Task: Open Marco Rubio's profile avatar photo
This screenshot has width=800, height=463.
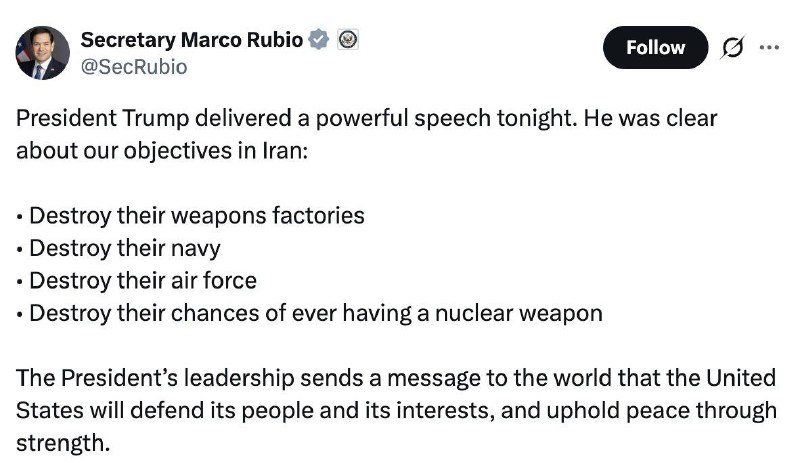Action: coord(42,53)
